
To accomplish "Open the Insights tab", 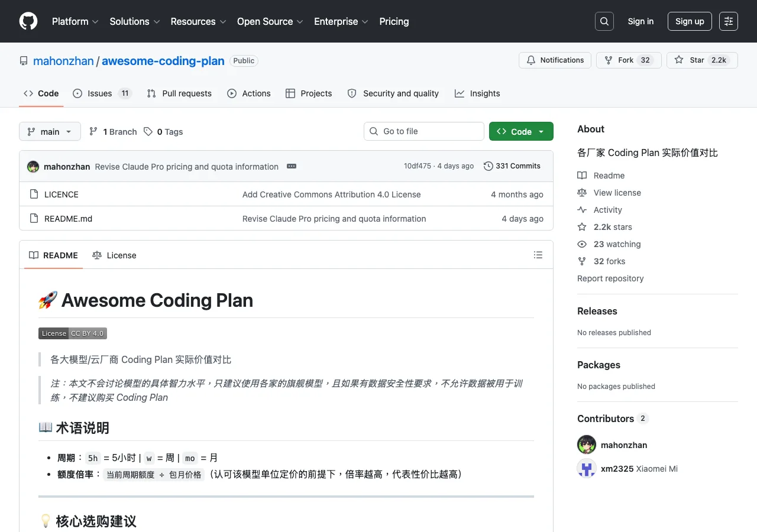I will tap(477, 93).
